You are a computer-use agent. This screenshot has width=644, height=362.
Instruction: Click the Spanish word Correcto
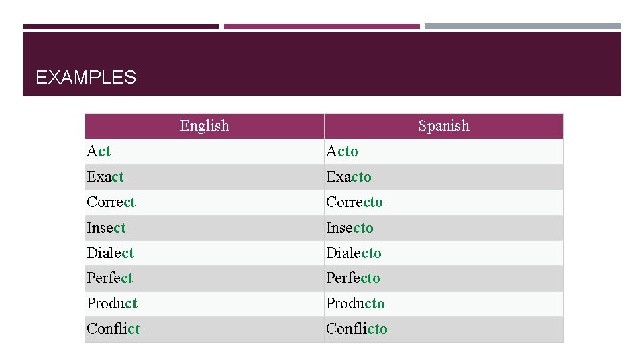[x=354, y=202]
